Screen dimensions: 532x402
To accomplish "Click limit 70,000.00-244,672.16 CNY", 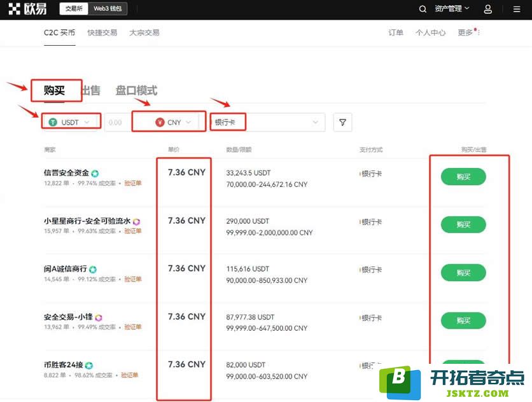I will tap(267, 184).
